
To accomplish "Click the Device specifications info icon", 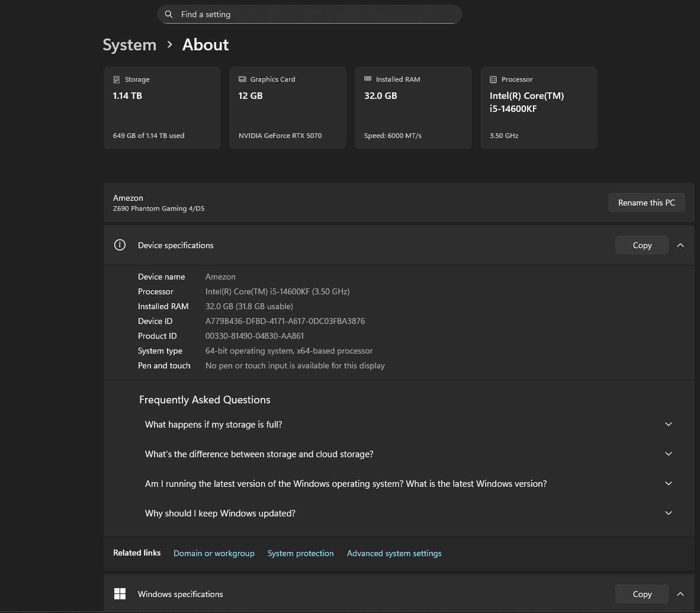I will (x=120, y=245).
